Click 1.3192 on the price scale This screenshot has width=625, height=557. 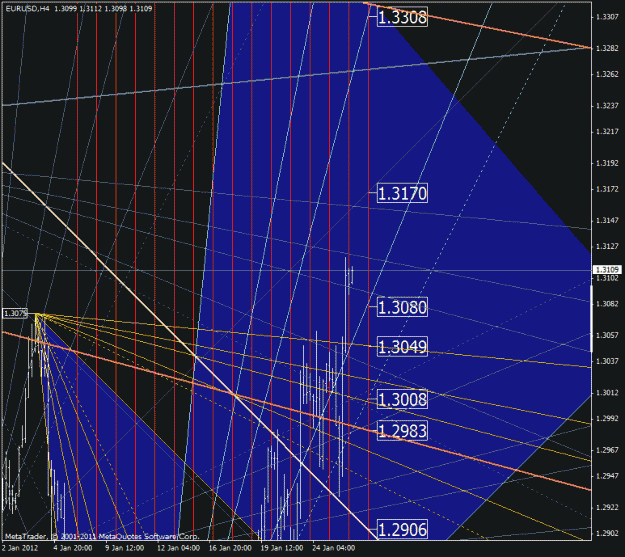pos(607,163)
